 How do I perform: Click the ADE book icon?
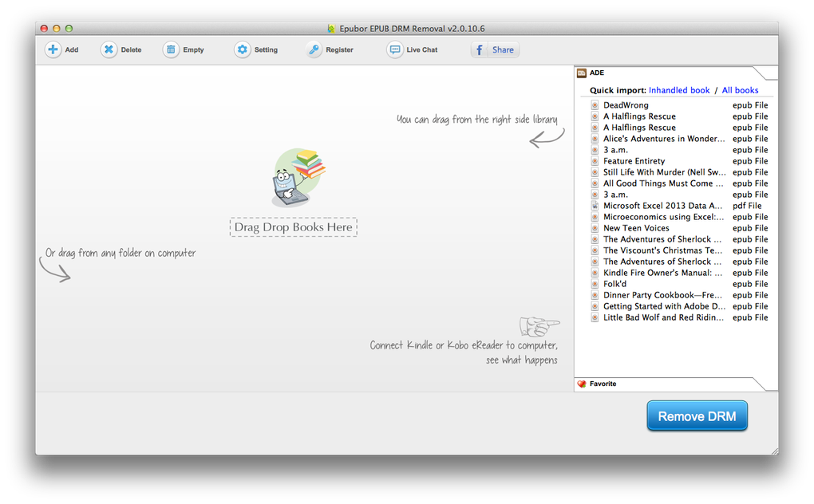point(582,73)
